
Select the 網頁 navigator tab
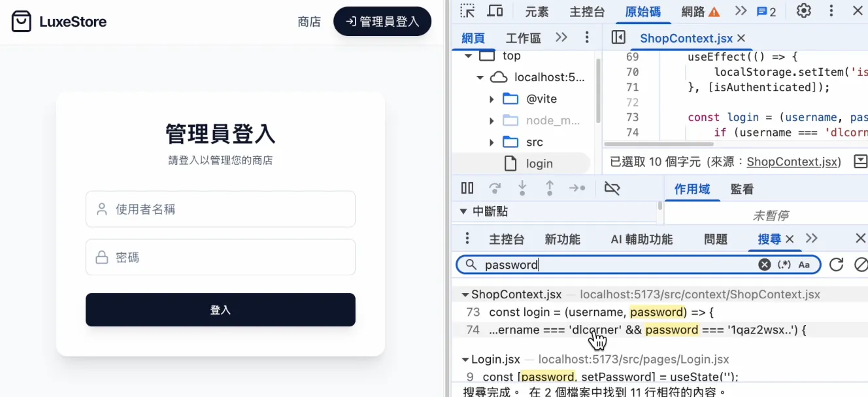(x=473, y=38)
